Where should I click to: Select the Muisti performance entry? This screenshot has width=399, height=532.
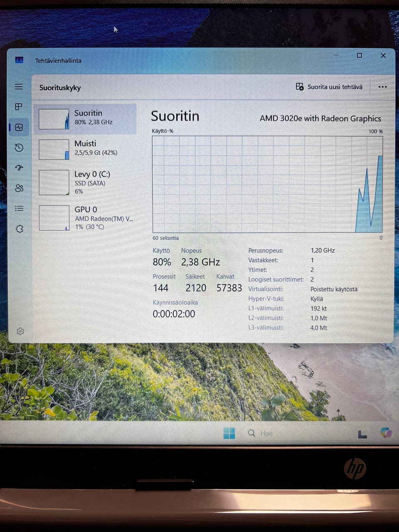(x=85, y=149)
